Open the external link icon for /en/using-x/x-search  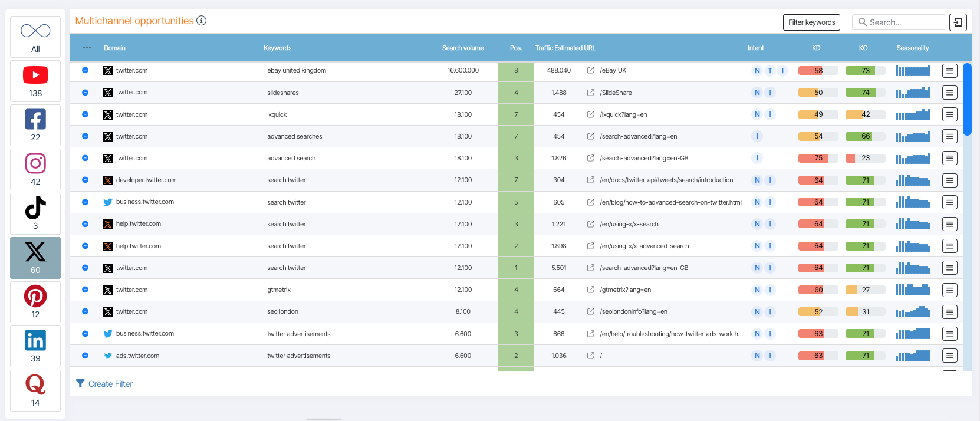pos(590,224)
